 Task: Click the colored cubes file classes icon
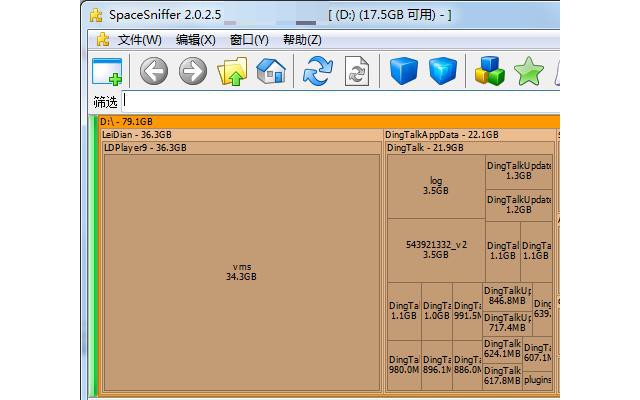(489, 71)
